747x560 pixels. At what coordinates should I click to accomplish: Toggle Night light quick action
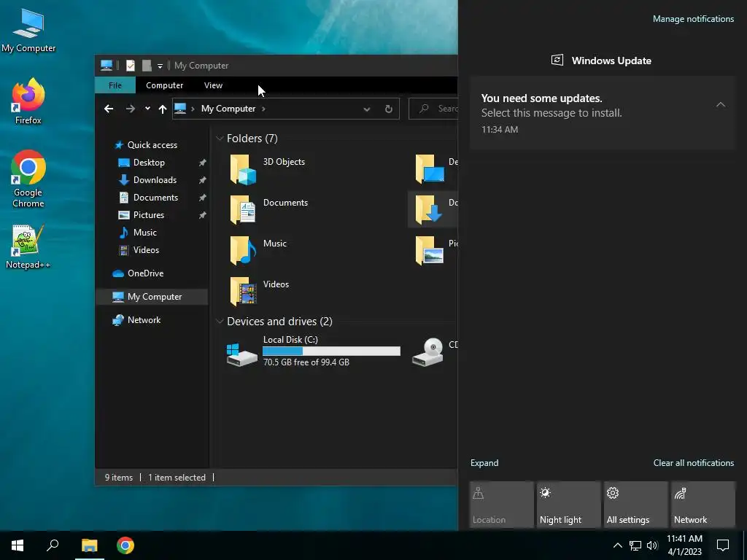click(569, 505)
